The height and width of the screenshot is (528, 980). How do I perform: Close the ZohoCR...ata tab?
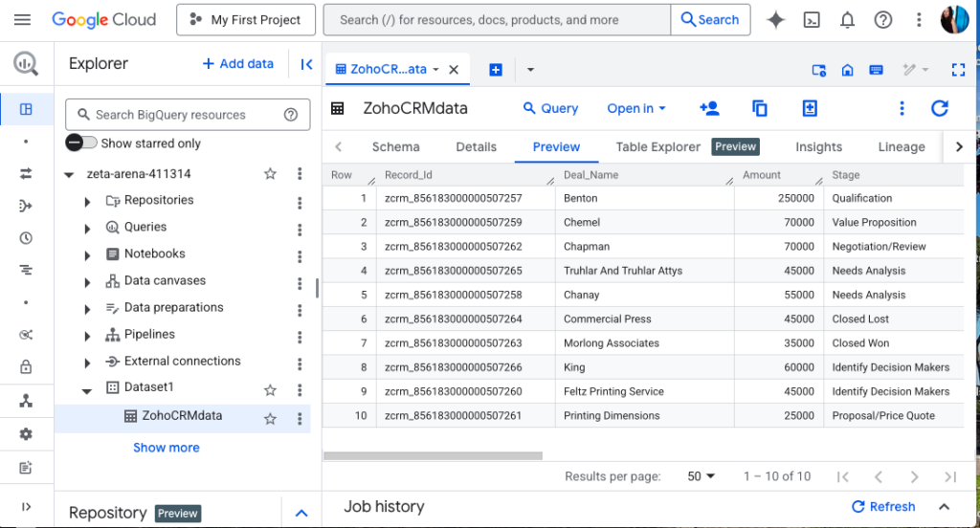click(x=454, y=70)
